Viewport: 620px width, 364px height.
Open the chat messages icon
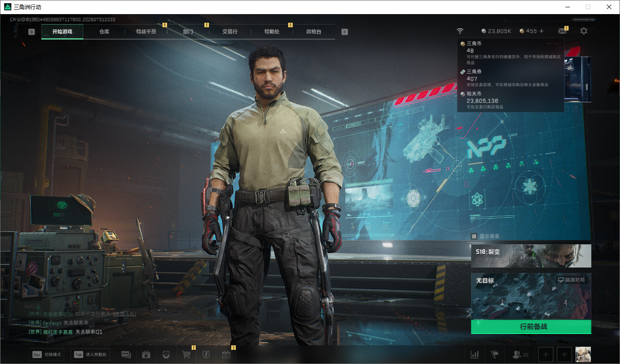[x=126, y=354]
